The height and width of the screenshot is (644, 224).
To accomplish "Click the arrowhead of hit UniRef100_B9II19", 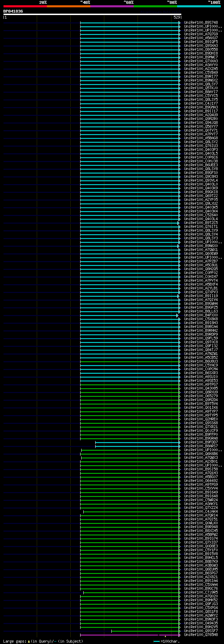I will (178, 296).
